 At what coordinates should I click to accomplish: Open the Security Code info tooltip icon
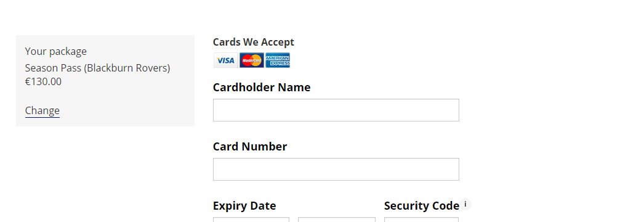coord(465,204)
